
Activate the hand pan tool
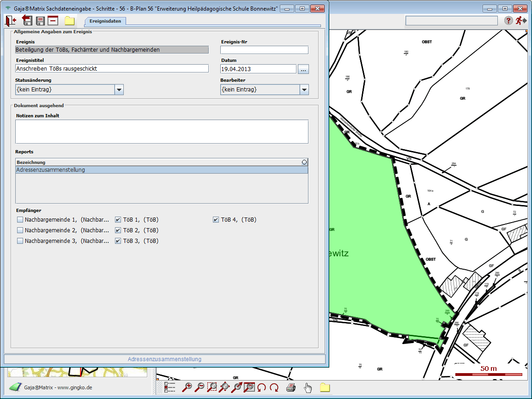tap(308, 387)
